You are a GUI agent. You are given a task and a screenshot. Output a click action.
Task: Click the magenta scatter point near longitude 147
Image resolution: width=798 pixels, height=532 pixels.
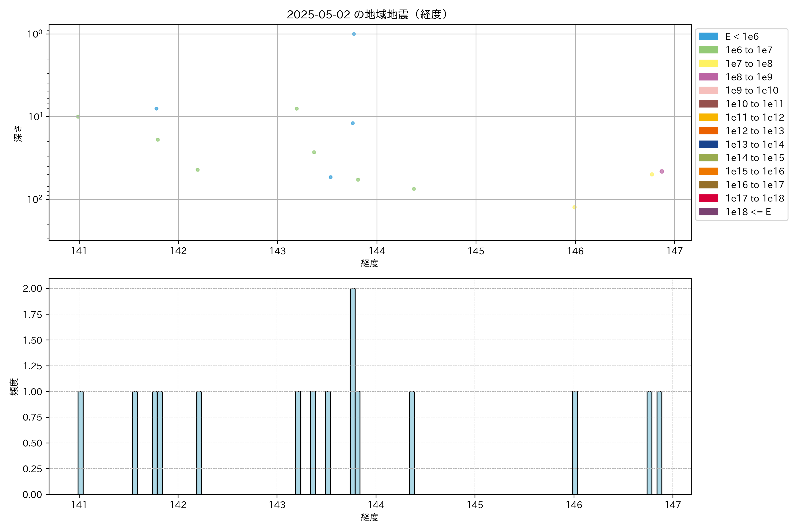coord(662,171)
